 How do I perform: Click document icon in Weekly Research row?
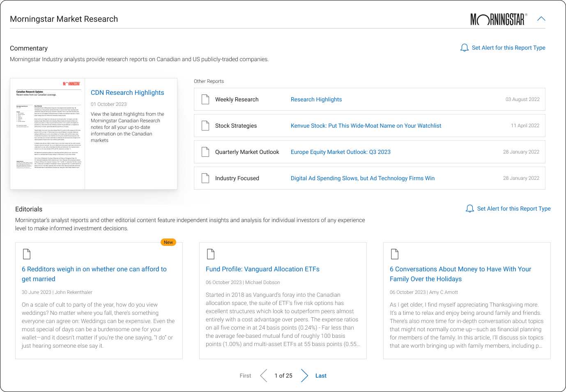(205, 99)
